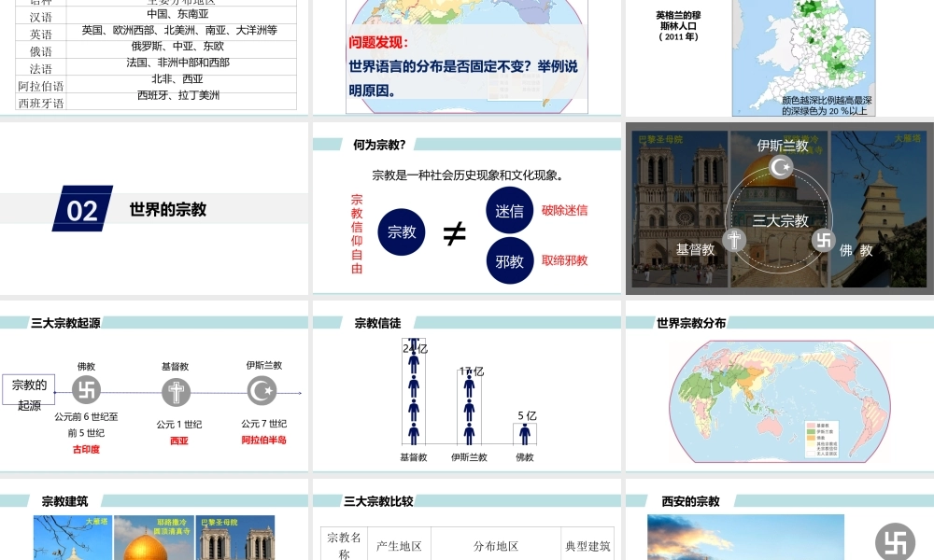Click the gray swastika icon on '西安的宗教' slide

pos(896,541)
